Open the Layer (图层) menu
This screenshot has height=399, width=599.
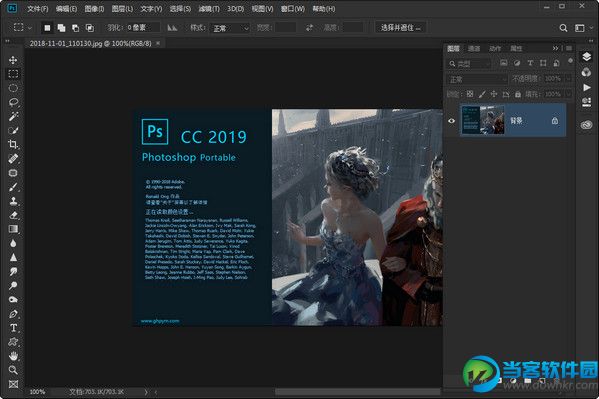click(122, 8)
